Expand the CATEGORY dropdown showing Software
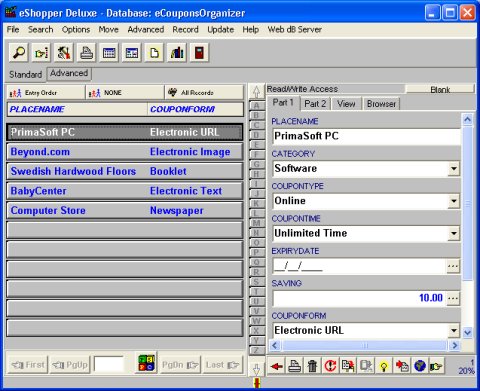The width and height of the screenshot is (480, 391). coord(454,169)
